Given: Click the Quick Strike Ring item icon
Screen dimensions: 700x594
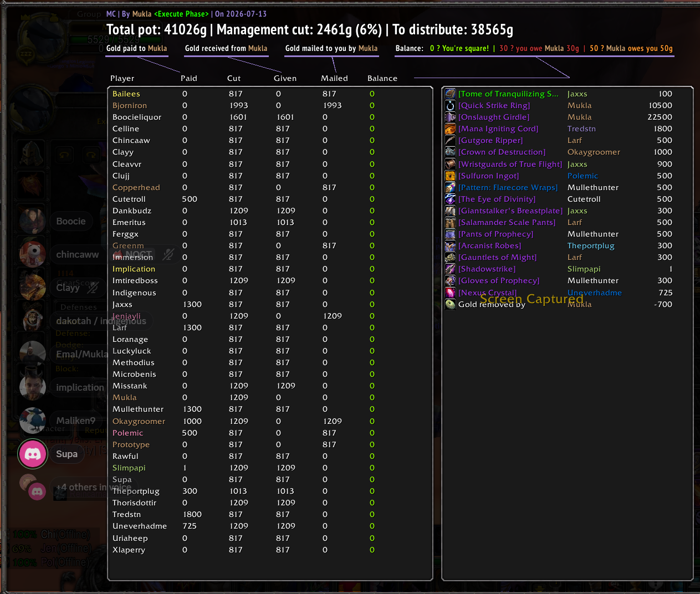Looking at the screenshot, I should 450,105.
